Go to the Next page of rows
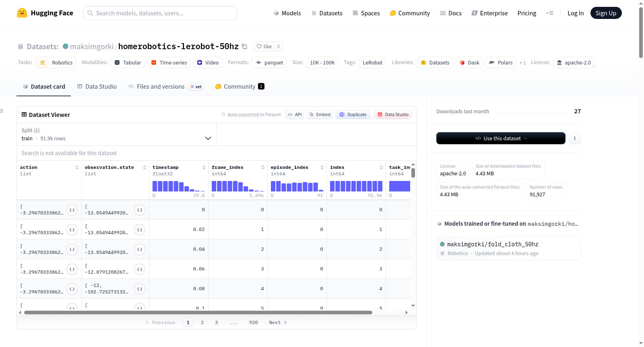The width and height of the screenshot is (644, 347). tap(278, 322)
